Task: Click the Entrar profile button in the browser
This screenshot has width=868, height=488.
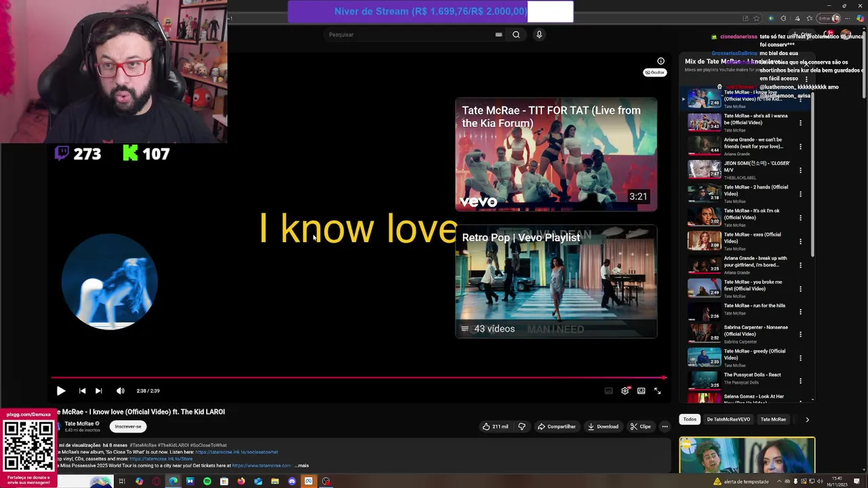Action: click(829, 18)
